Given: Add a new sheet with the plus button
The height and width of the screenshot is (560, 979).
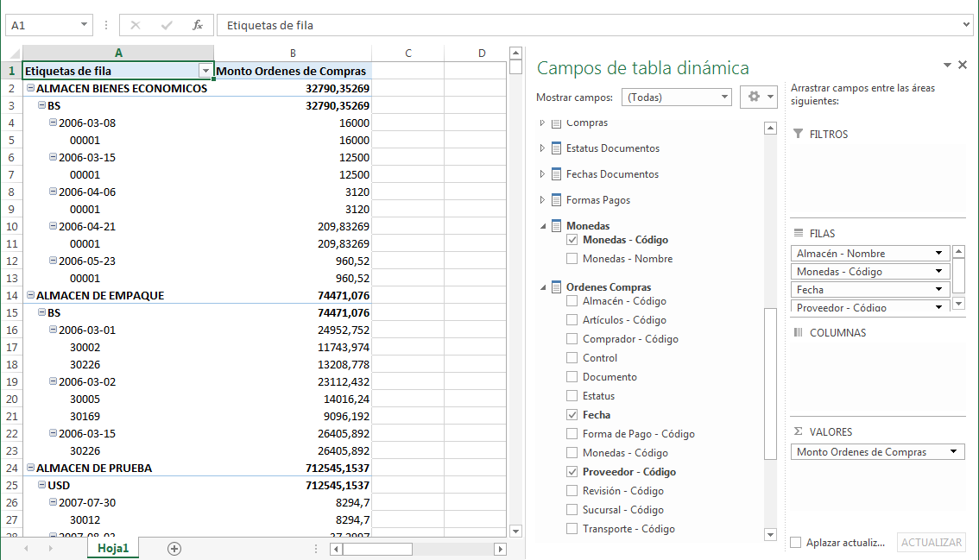Looking at the screenshot, I should pyautogui.click(x=173, y=547).
